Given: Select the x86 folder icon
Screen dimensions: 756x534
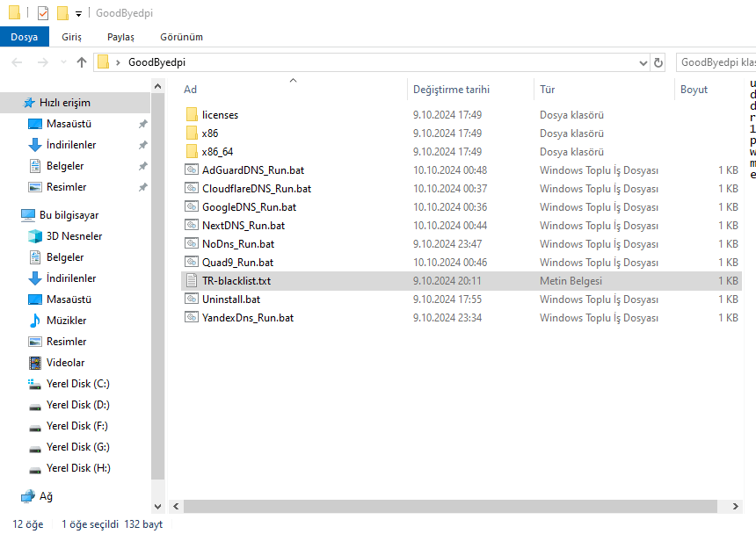Looking at the screenshot, I should (x=192, y=133).
